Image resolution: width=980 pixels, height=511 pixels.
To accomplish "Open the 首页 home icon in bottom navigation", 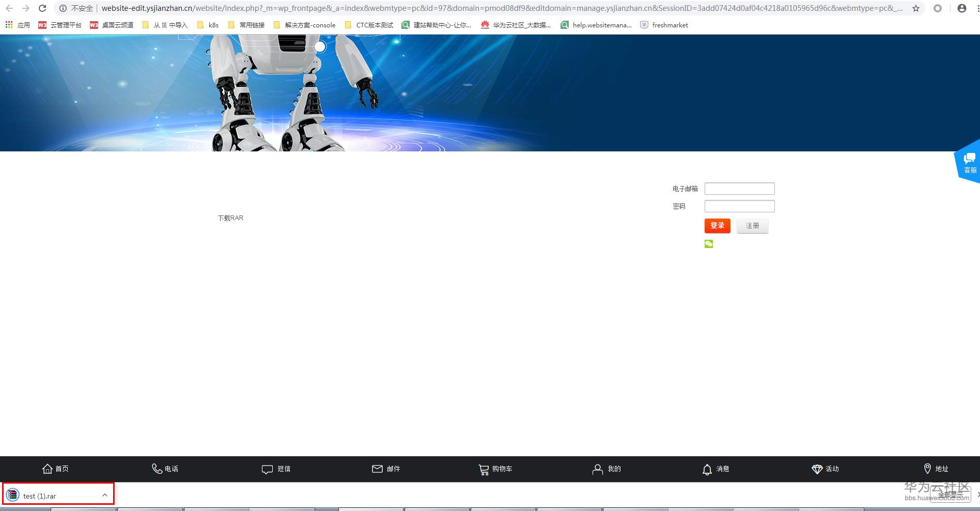I will [55, 469].
